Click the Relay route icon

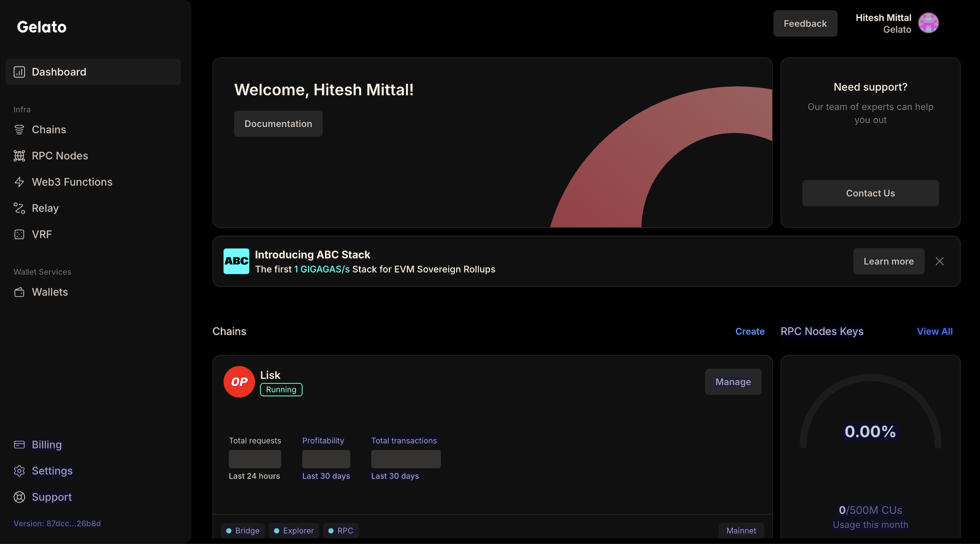[x=19, y=208]
